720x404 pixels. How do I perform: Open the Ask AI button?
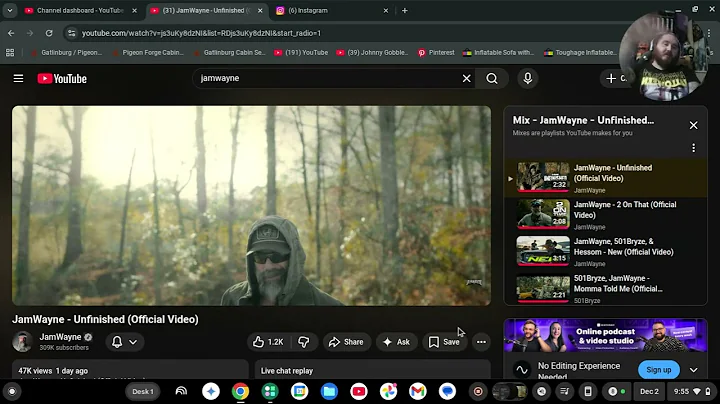(396, 342)
